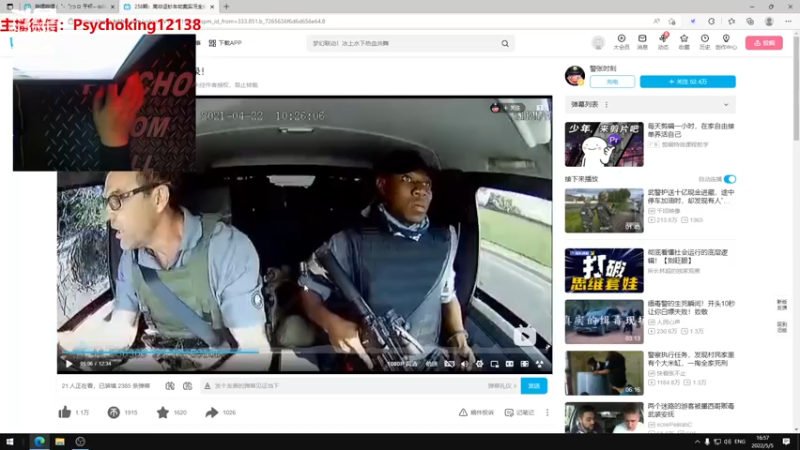The width and height of the screenshot is (800, 450).
Task: Open danmaku text style icon
Action: coord(207,386)
